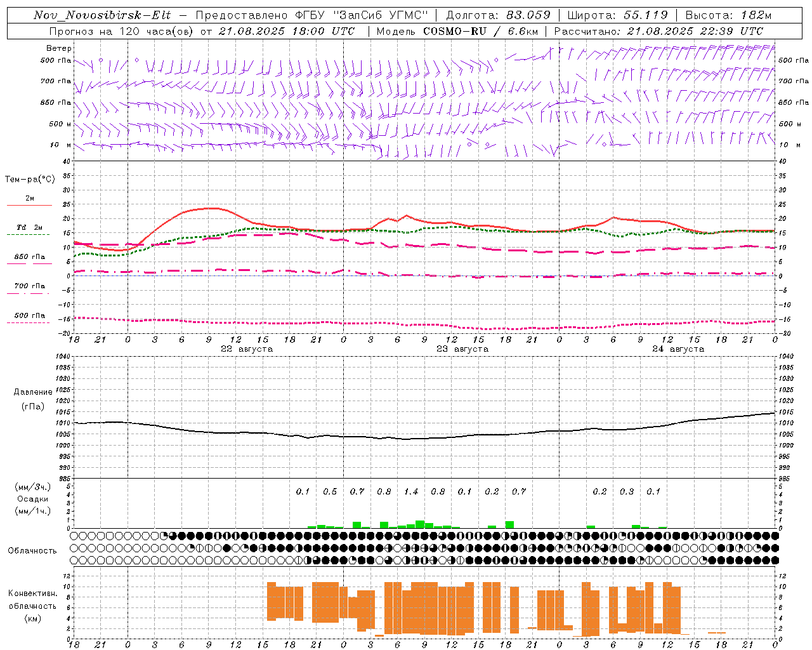Screen dimensions: 812x650
Task: Click the forecast period text Прогноз на 120 часа(ов)
Action: [122, 31]
